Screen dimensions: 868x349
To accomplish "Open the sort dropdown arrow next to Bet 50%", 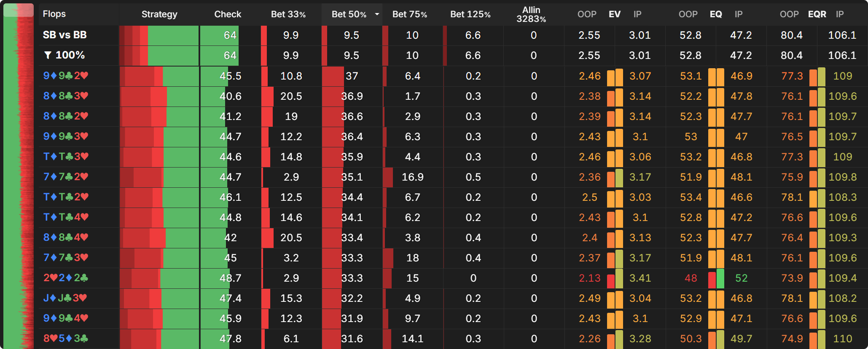I will pos(377,14).
